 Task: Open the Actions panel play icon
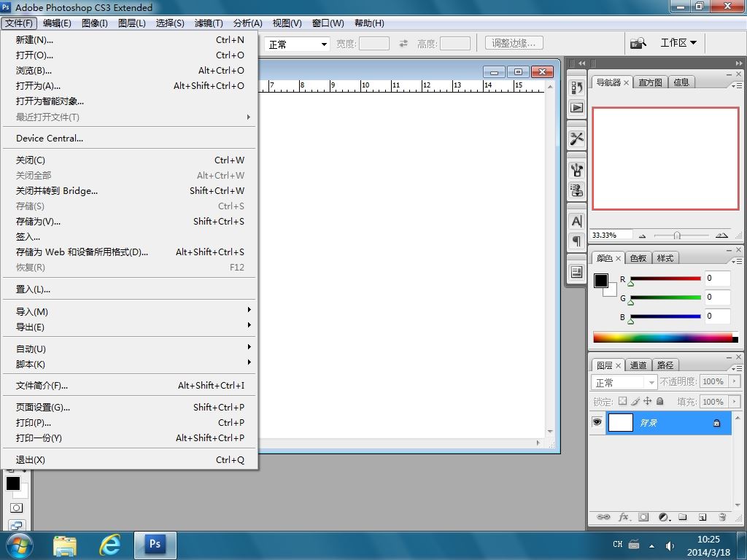click(576, 108)
